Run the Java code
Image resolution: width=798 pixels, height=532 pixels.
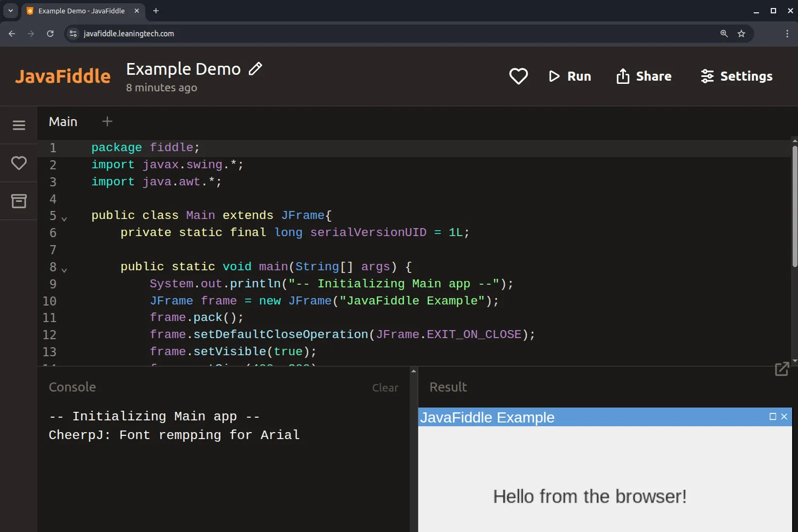pyautogui.click(x=569, y=76)
